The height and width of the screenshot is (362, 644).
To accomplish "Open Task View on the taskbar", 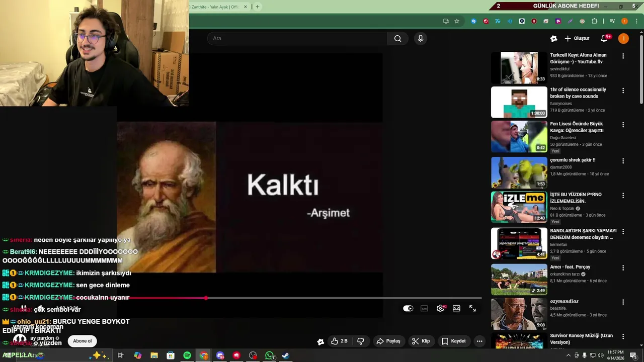I will 121,355.
